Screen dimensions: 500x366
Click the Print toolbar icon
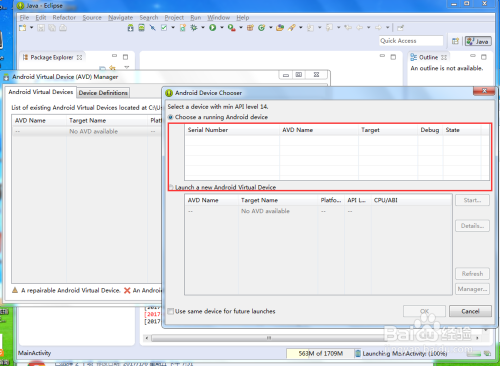click(x=63, y=28)
